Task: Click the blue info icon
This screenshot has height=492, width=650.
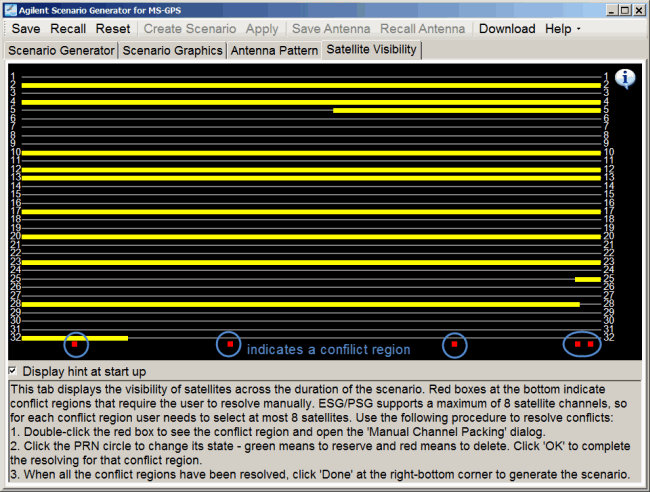Action: 625,80
